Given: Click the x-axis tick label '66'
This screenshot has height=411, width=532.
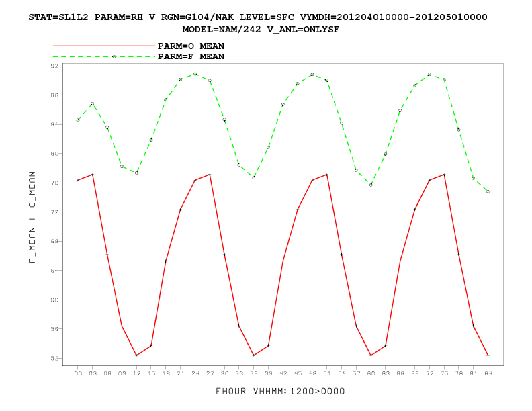Looking at the screenshot, I should pos(400,373).
